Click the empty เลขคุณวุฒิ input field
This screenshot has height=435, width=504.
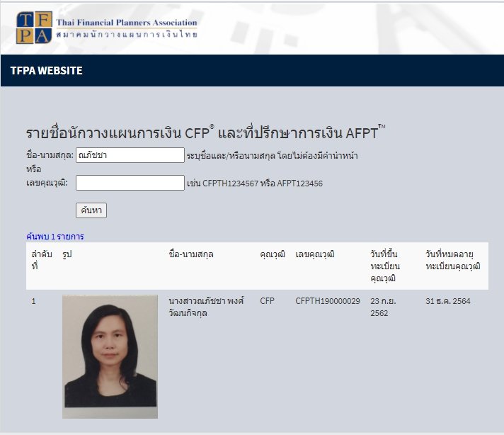click(130, 183)
